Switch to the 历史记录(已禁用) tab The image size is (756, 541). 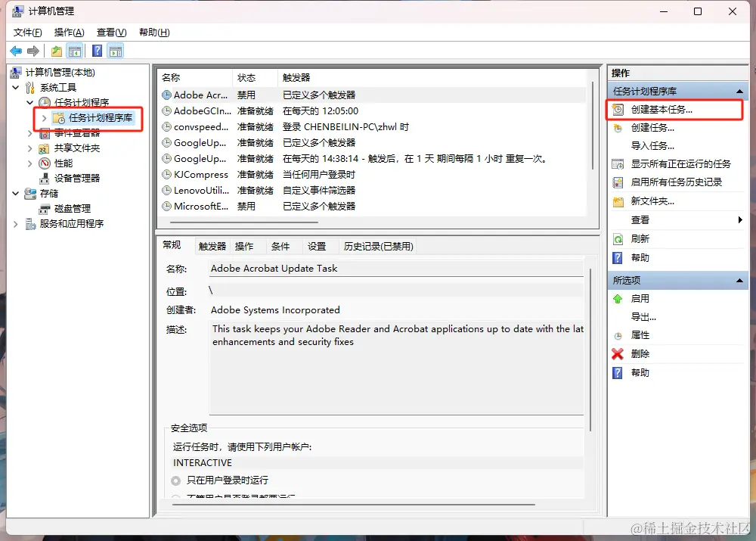click(379, 247)
